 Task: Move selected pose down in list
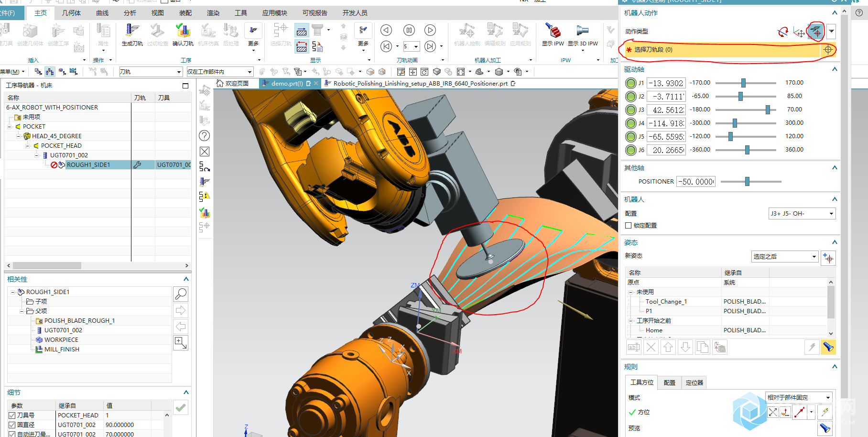click(x=685, y=348)
